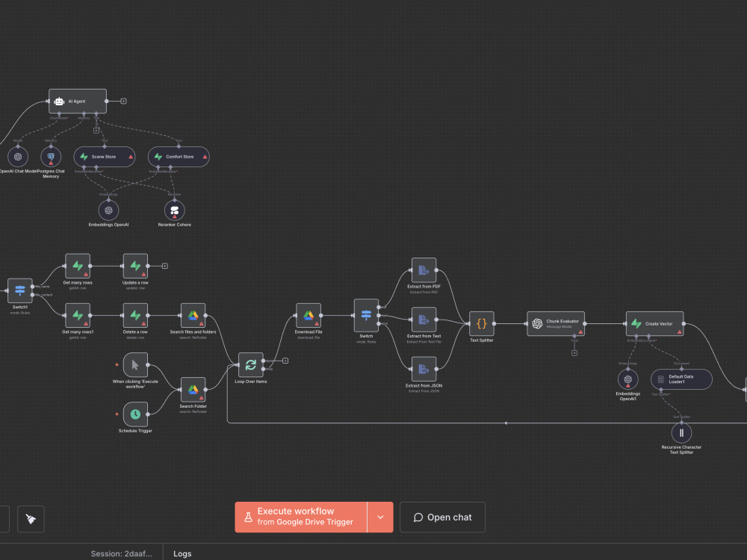This screenshot has width=747, height=560.
Task: Open the Delete a row node
Action: point(135,315)
